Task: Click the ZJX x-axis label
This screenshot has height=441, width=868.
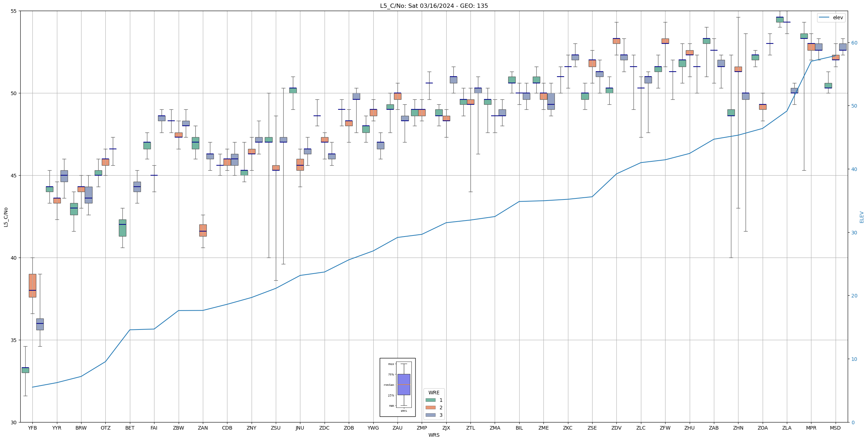Action: 446,428
